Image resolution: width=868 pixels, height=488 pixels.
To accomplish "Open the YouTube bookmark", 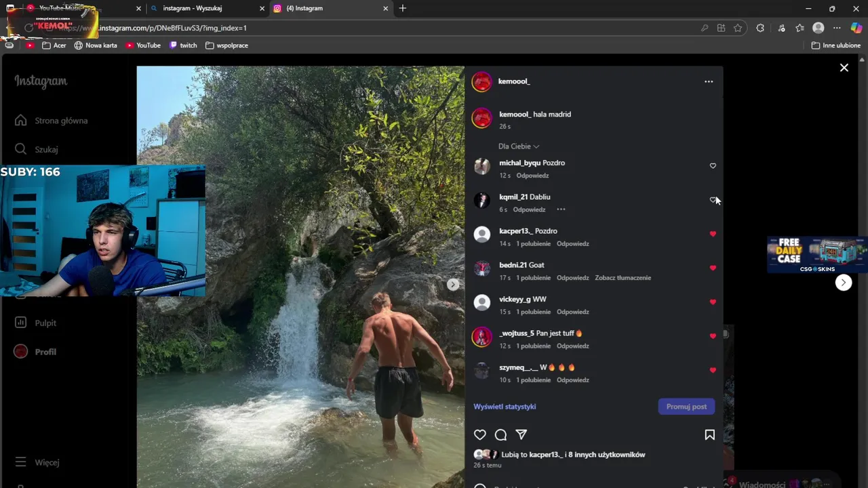I will [143, 45].
